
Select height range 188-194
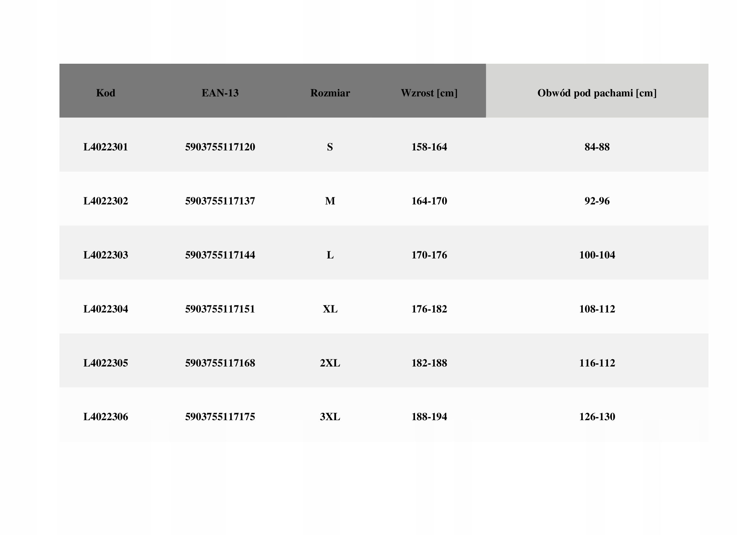429,417
